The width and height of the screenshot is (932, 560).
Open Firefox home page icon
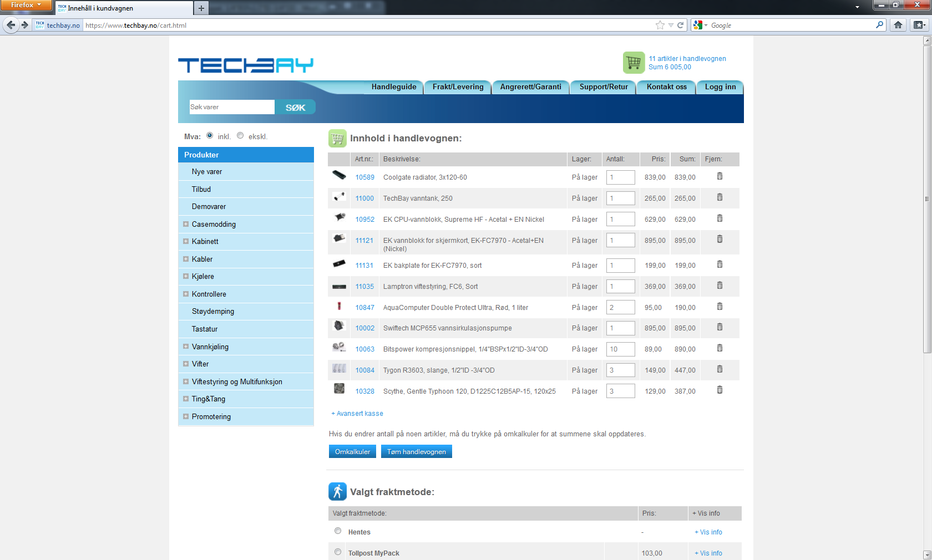click(898, 25)
